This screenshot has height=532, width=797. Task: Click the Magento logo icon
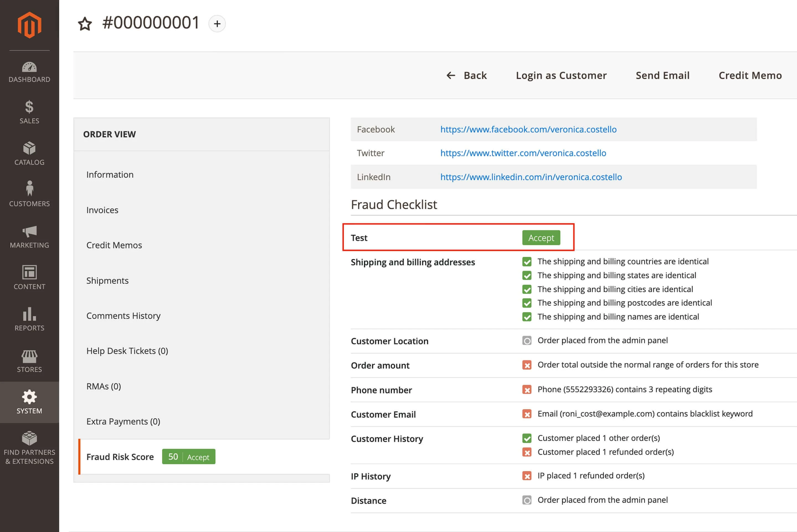point(29,25)
